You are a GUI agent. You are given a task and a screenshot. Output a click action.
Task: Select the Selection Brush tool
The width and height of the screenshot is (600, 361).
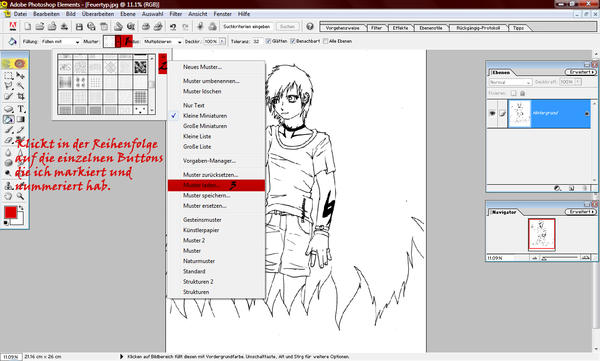point(8,96)
